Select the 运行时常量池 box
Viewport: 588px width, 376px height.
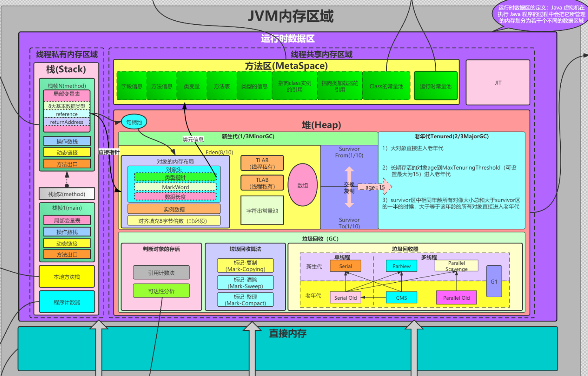tap(435, 86)
